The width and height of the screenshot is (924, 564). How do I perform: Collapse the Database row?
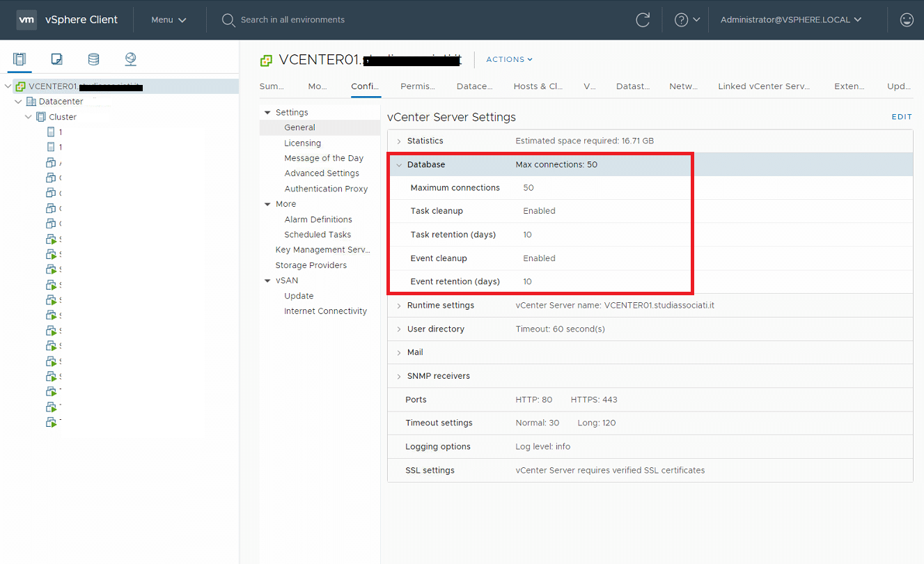[399, 165]
